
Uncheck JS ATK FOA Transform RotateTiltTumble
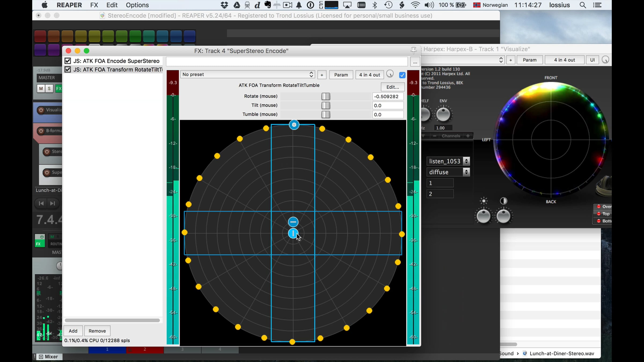point(68,69)
